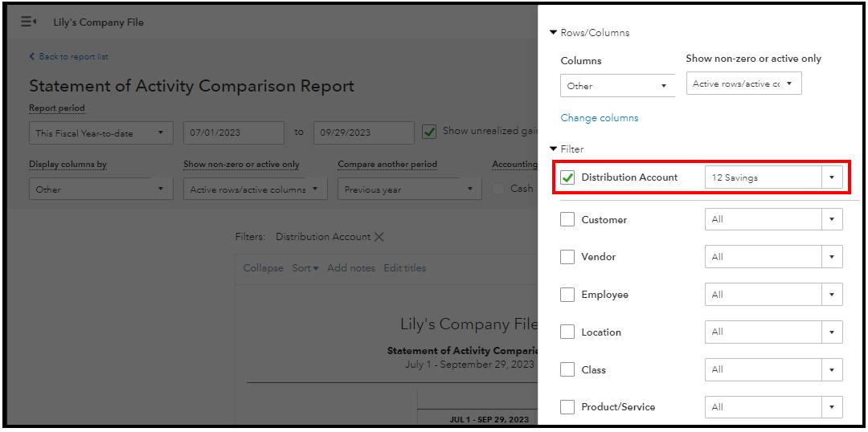
Task: Uncheck the Distribution Account filter checkbox
Action: click(568, 177)
